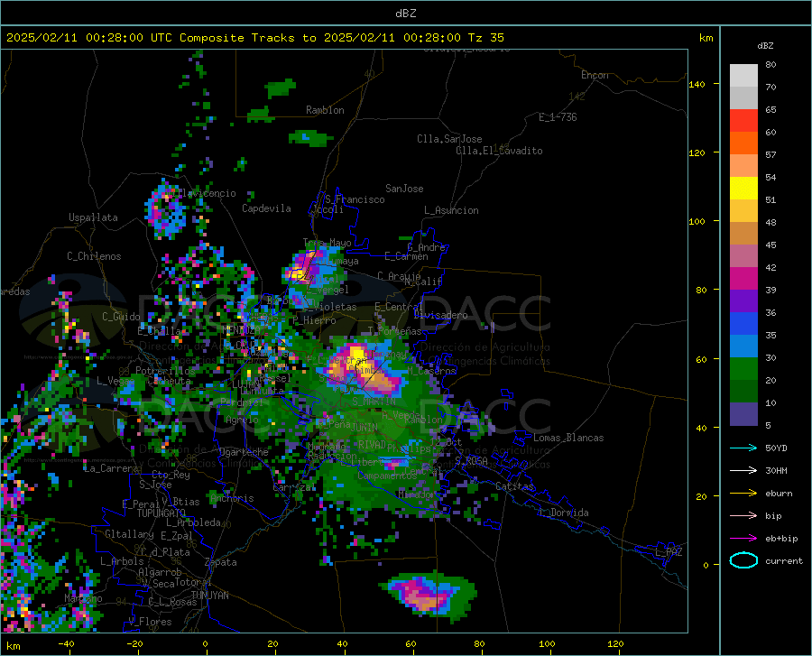Select the pink bip arrow symbol
812x656 pixels.
pyautogui.click(x=743, y=516)
